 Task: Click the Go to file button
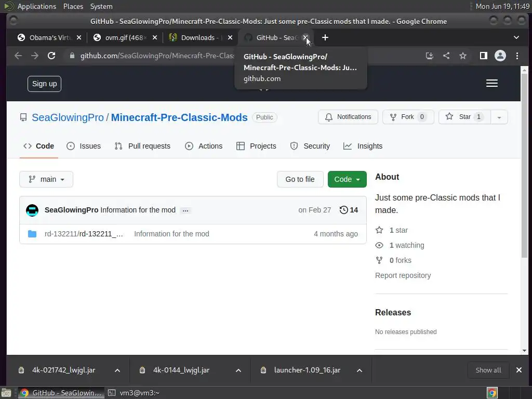(x=300, y=179)
